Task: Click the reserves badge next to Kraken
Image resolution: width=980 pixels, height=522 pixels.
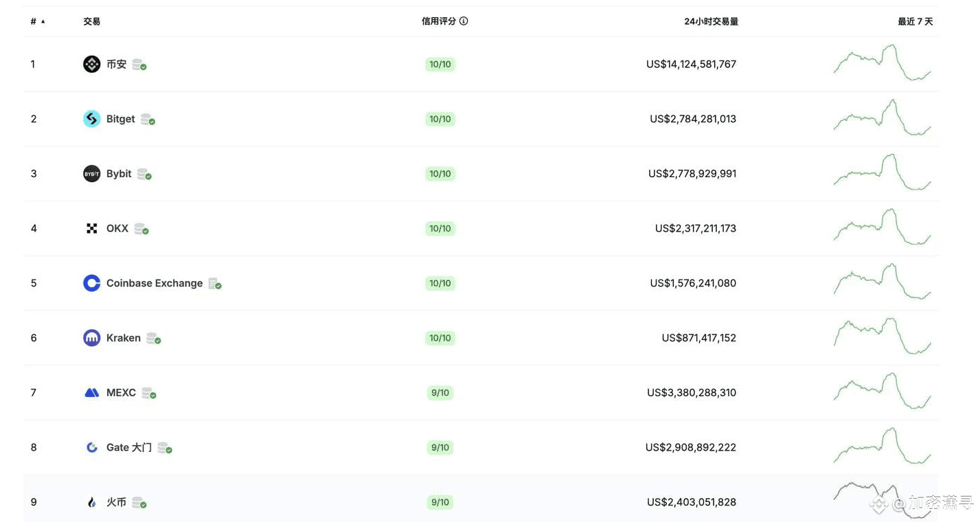Action: pyautogui.click(x=153, y=339)
